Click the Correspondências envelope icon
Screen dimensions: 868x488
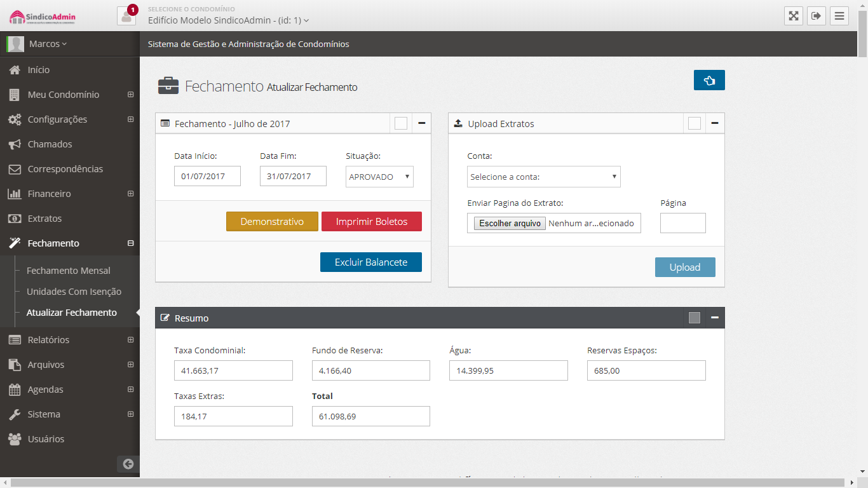pos(15,169)
